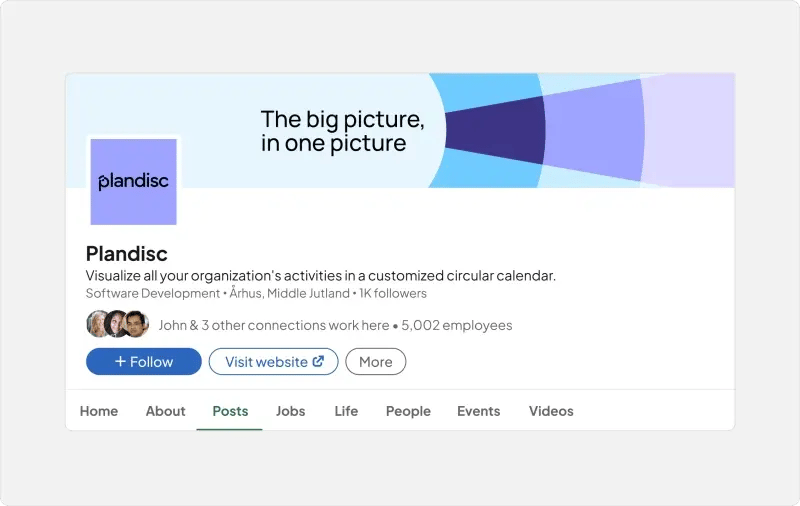Open the About tab
This screenshot has width=800, height=506.
point(165,411)
